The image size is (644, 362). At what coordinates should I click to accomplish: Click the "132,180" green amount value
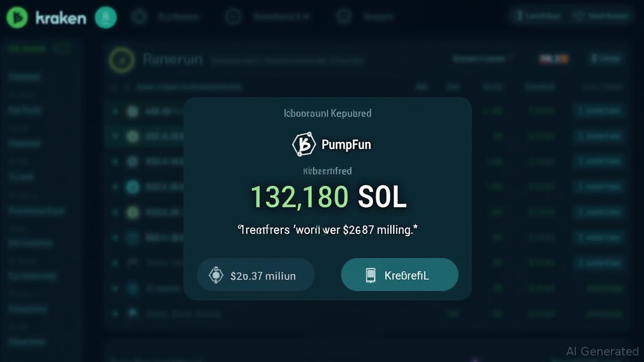point(299,197)
